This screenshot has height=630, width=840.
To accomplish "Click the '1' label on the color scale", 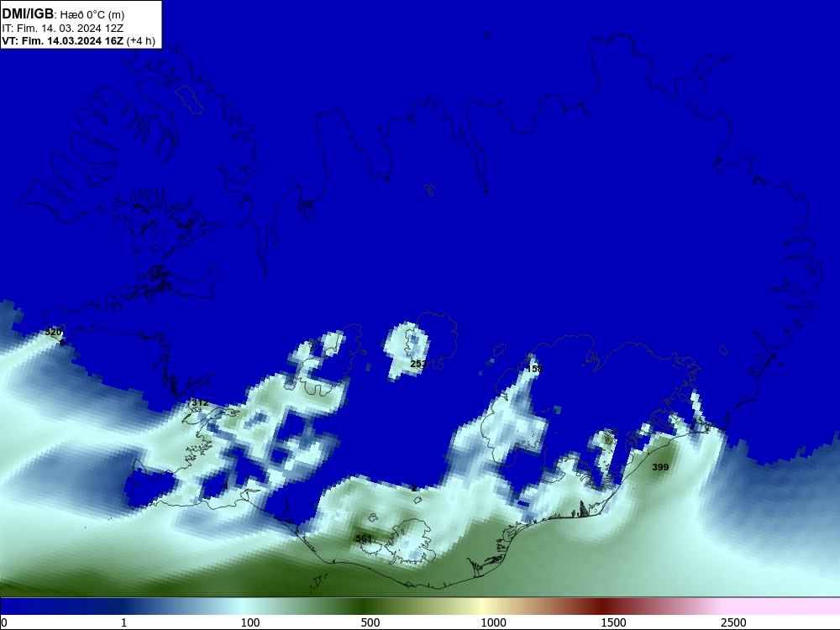I will click(123, 622).
